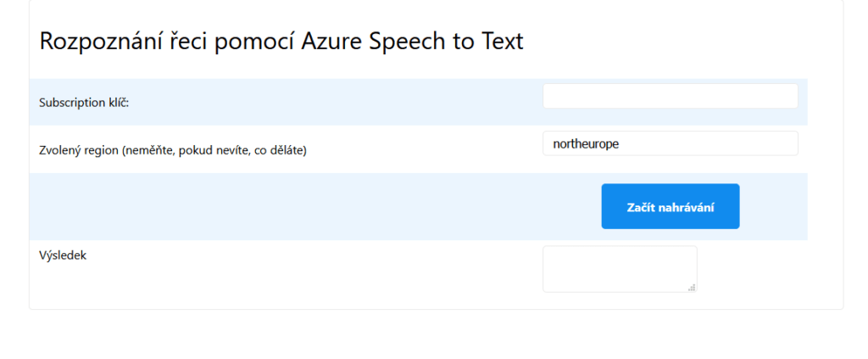Click the white area below the form card
868x359 pixels.
[x=424, y=335]
